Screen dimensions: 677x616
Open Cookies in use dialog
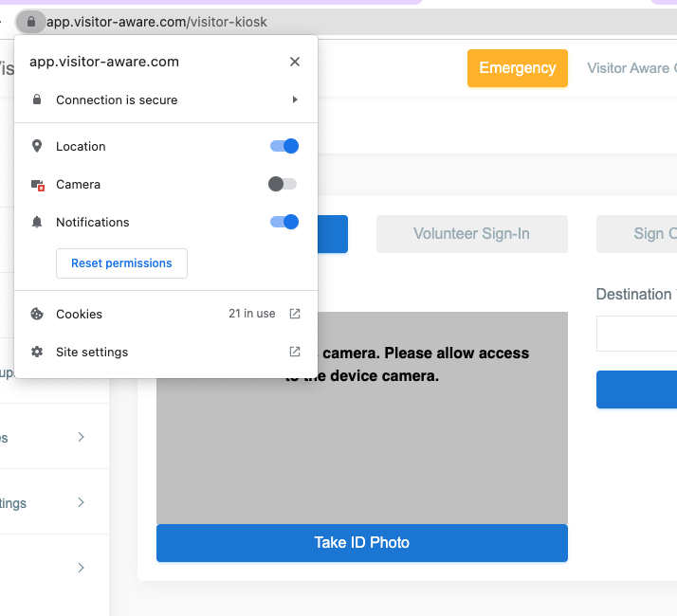(166, 314)
